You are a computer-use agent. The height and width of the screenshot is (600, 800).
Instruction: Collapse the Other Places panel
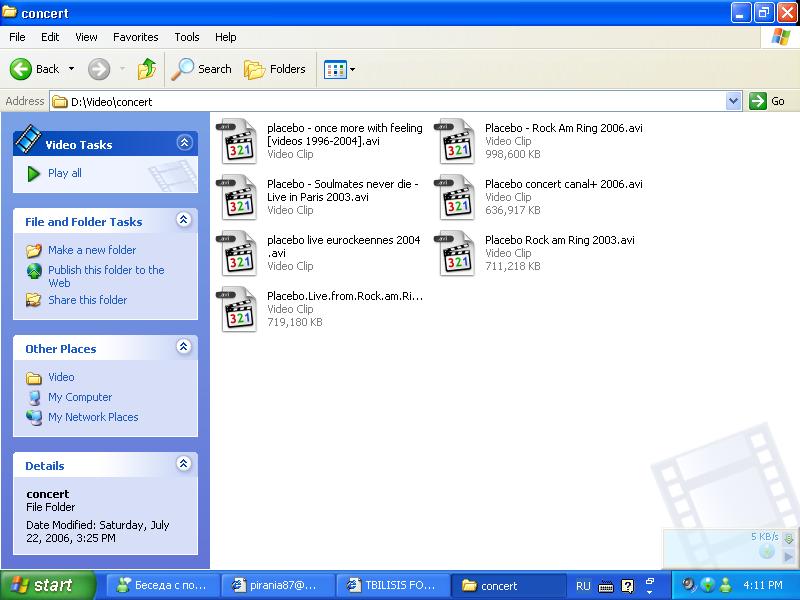pyautogui.click(x=184, y=347)
